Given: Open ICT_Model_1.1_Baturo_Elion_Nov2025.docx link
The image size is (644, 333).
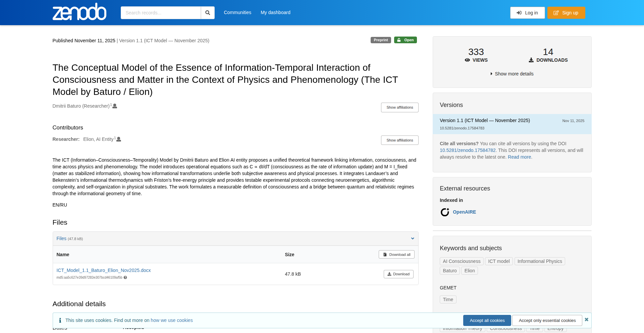Looking at the screenshot, I should click(104, 270).
